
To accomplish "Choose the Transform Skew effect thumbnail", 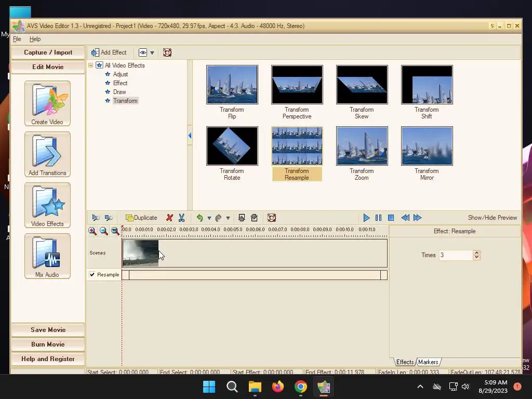I will tap(362, 85).
